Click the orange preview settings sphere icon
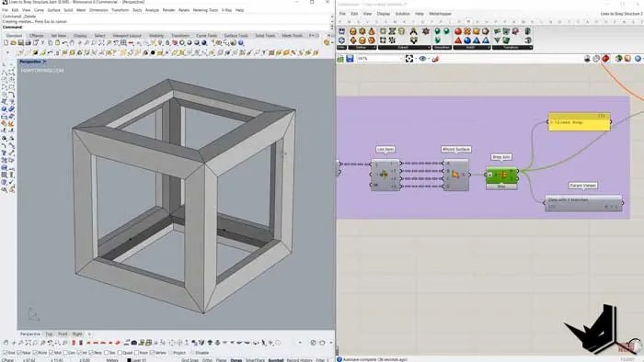 (x=627, y=59)
